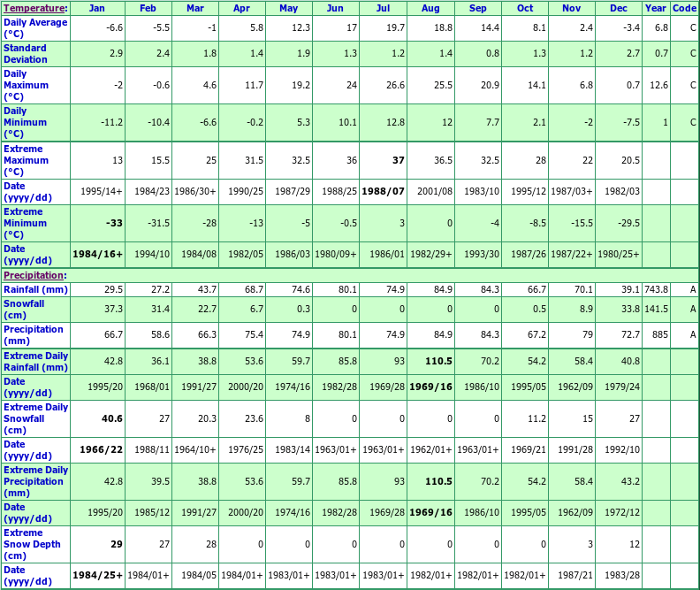This screenshot has height=590, width=700.
Task: Click the Apr column header
Action: pos(241,8)
